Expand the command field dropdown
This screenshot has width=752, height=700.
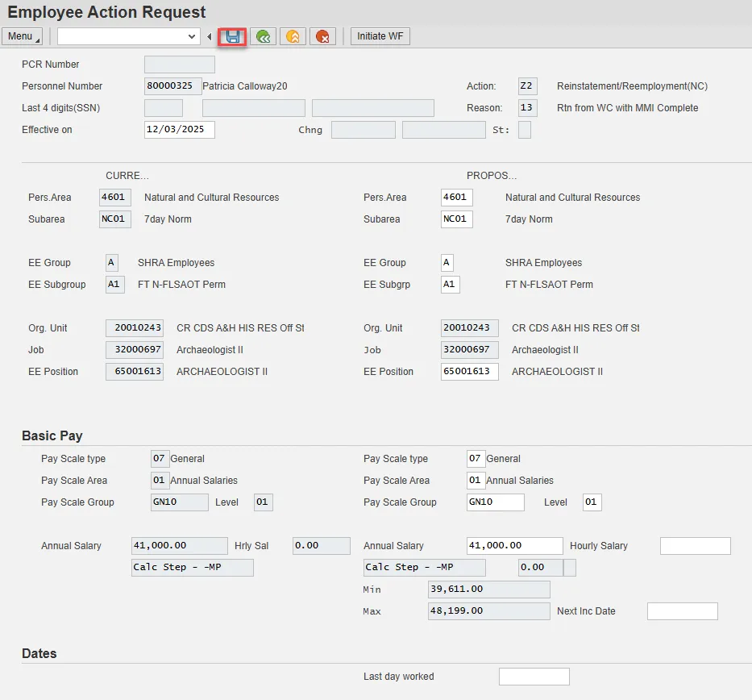192,36
